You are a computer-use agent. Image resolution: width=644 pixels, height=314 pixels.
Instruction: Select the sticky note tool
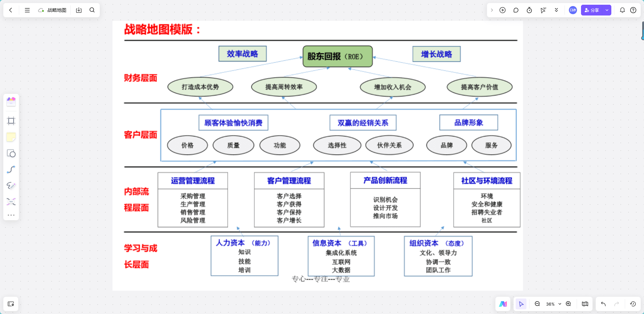click(x=11, y=137)
